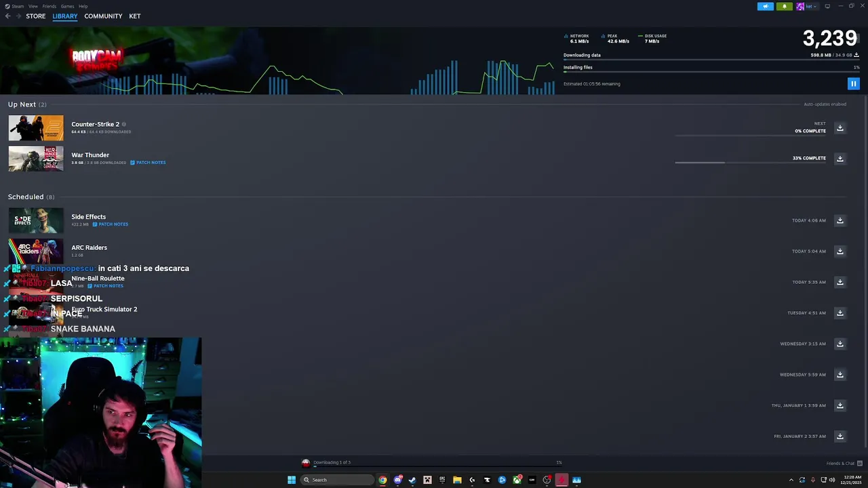
Task: Open File Explorer from the taskbar
Action: [457, 480]
